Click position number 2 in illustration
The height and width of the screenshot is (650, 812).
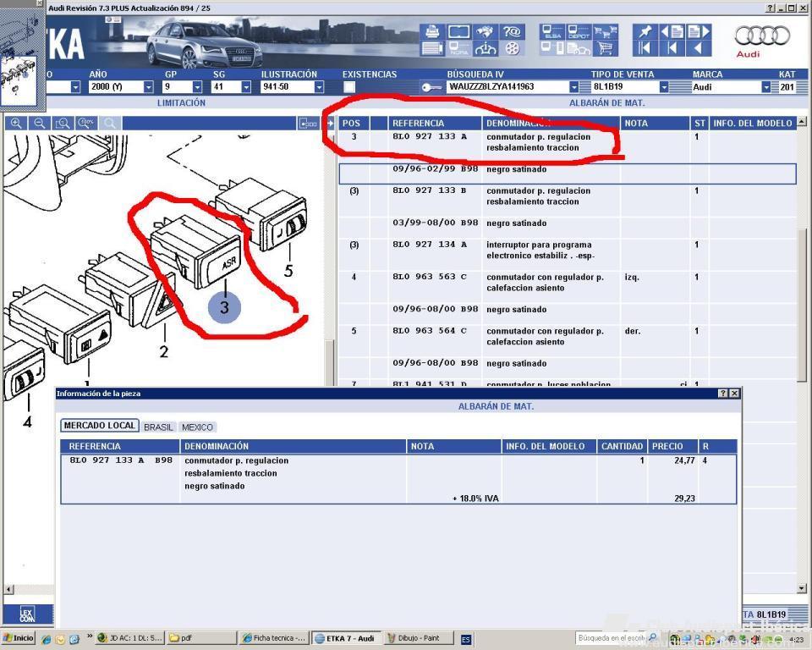[163, 351]
